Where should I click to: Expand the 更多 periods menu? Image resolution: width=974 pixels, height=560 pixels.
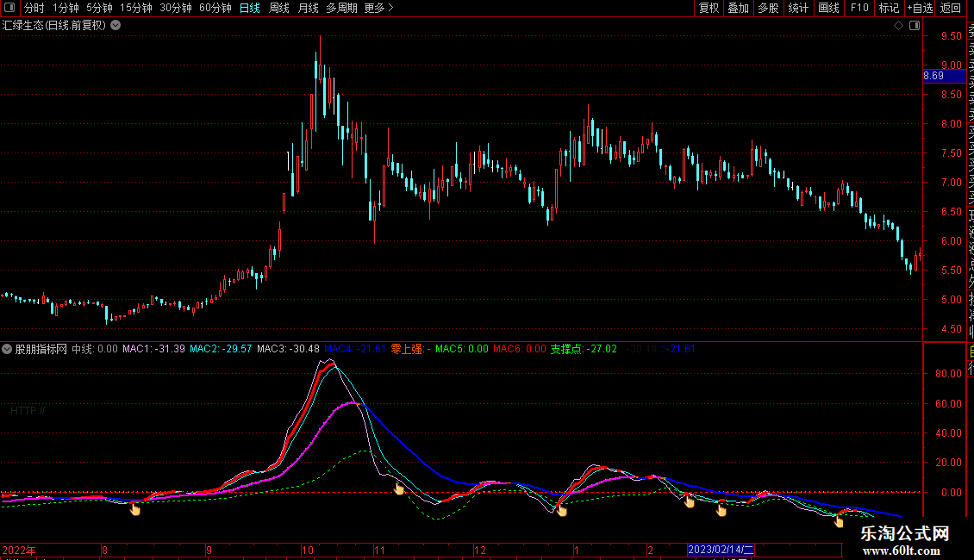pos(379,8)
